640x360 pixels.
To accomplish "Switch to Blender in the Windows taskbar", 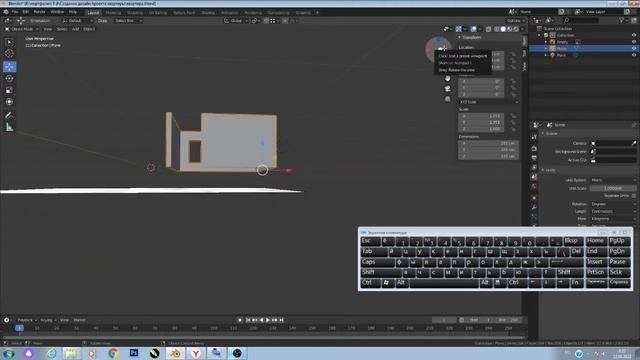I will pos(175,353).
